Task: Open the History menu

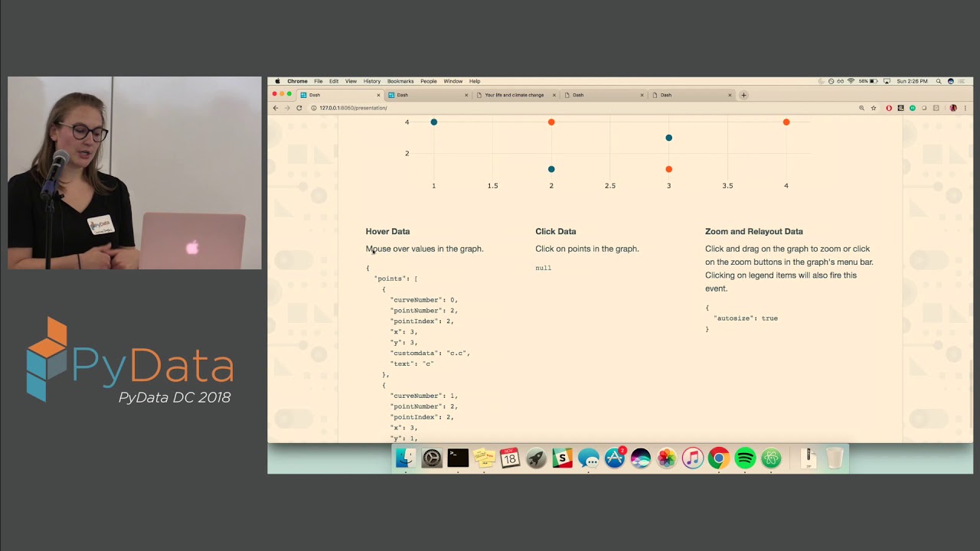Action: coord(372,81)
